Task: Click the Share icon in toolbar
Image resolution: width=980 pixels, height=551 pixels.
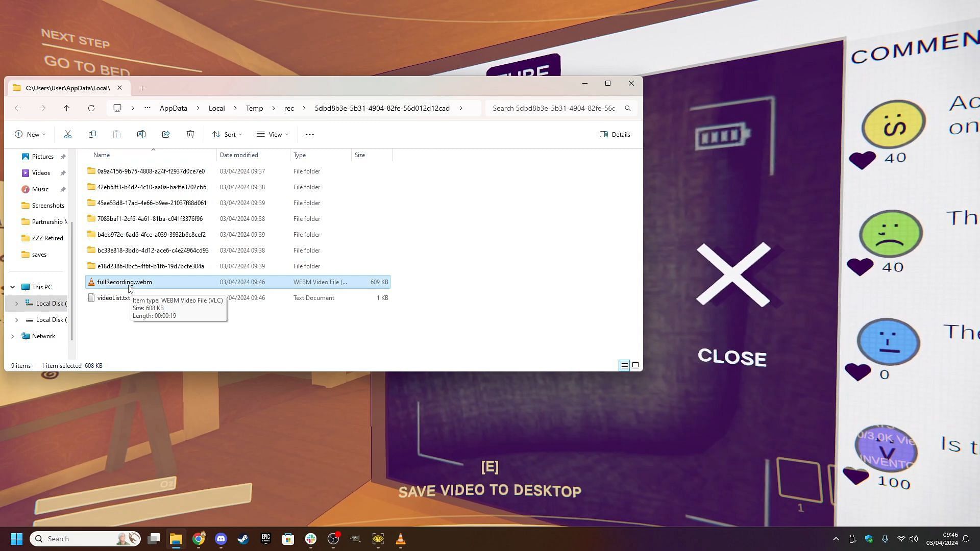Action: [x=166, y=134]
